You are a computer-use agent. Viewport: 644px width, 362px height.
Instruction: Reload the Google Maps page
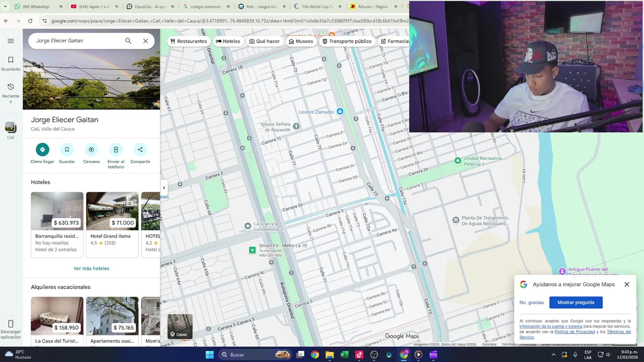(x=30, y=21)
